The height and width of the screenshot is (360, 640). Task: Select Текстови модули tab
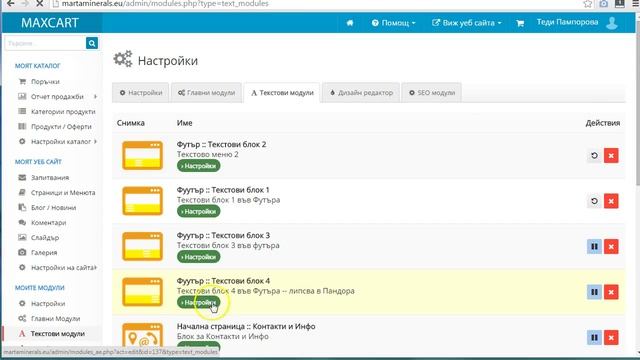pos(282,93)
